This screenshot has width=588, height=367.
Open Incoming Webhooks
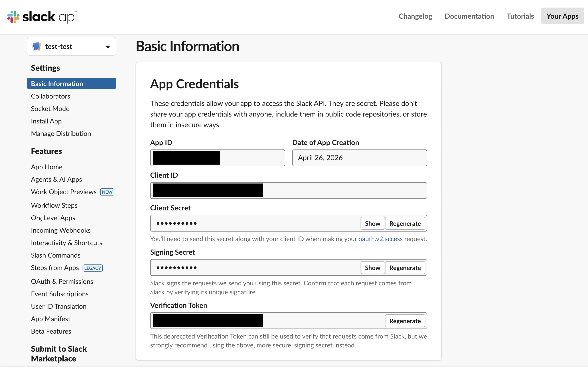click(x=61, y=230)
